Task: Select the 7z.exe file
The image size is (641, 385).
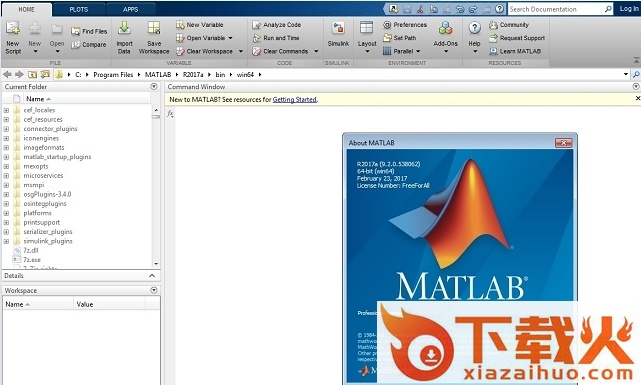Action: coord(32,260)
